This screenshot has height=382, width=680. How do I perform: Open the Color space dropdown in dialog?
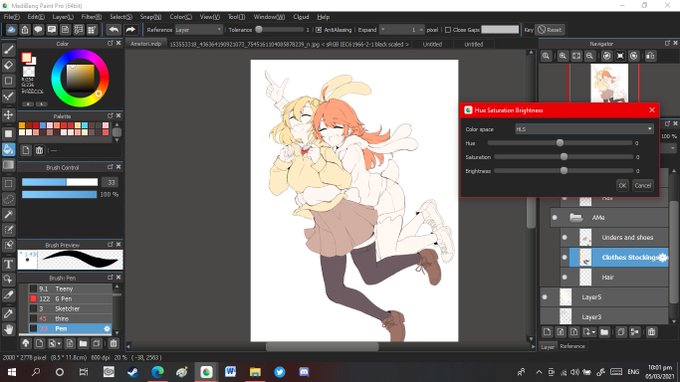584,129
